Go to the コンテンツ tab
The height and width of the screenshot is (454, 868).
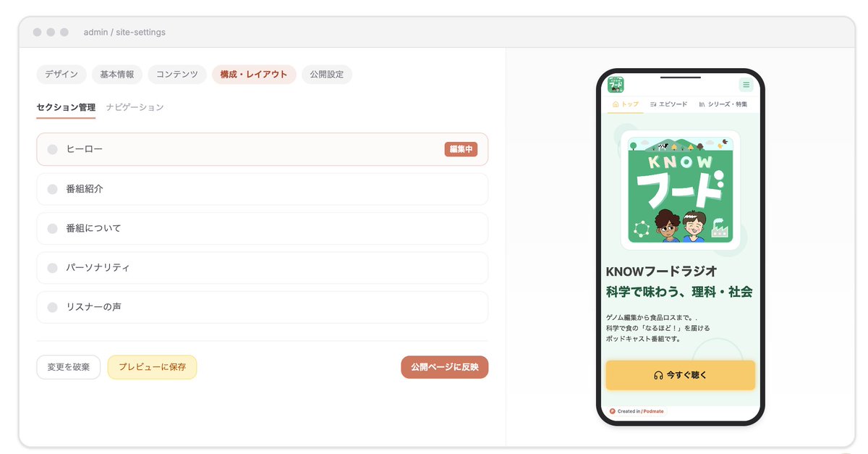click(177, 75)
